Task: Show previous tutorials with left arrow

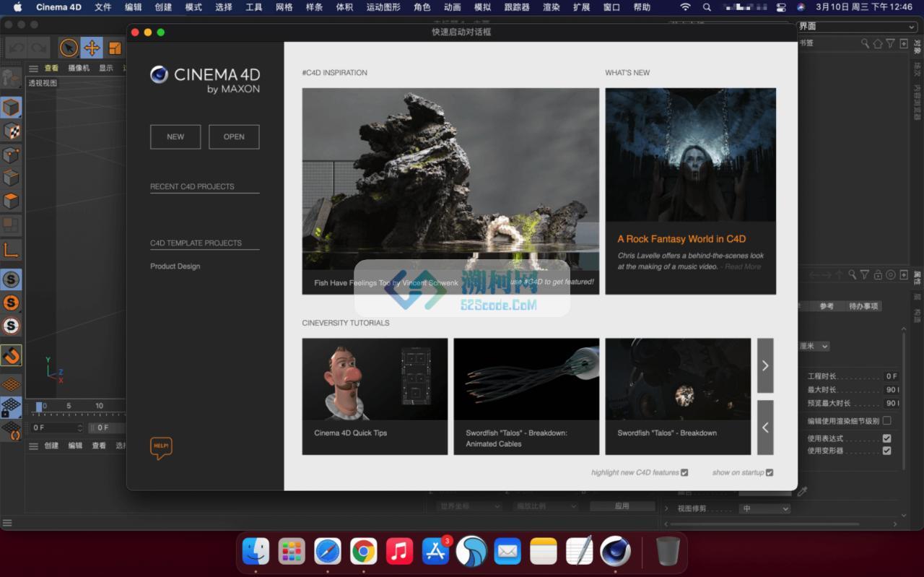Action: click(765, 428)
